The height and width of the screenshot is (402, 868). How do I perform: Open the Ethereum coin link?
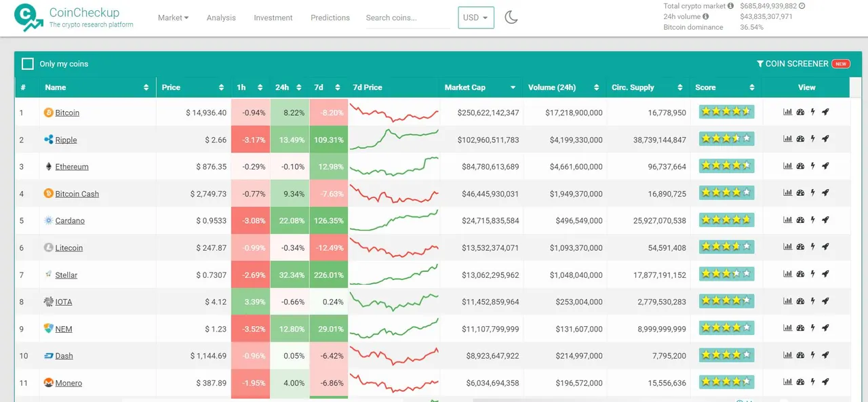click(72, 167)
